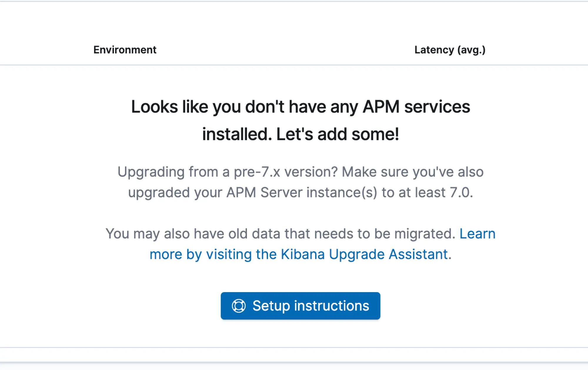Click the word Learn in blue

click(x=477, y=234)
